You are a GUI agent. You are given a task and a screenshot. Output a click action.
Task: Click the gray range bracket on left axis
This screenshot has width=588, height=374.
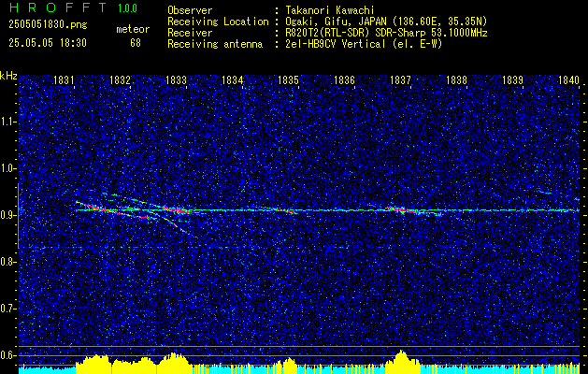pos(19,216)
